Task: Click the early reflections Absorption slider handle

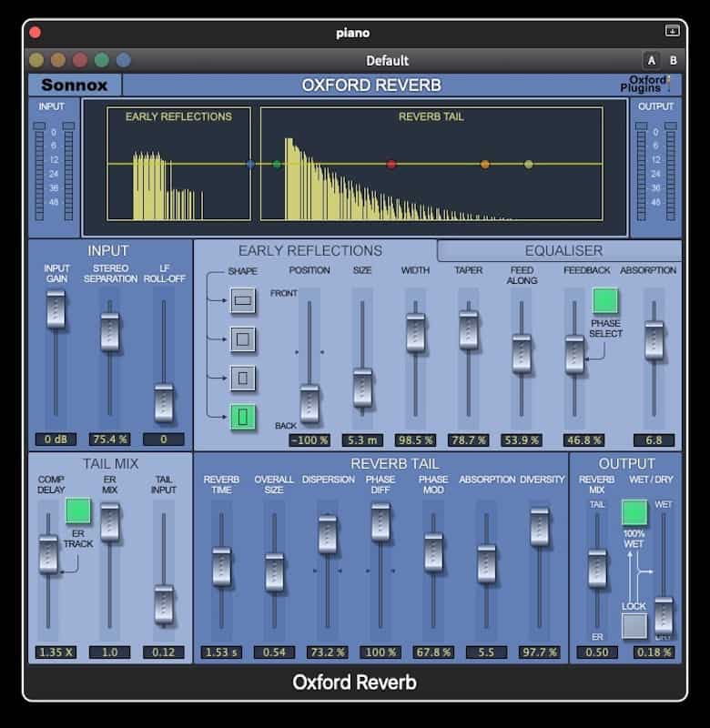Action: click(654, 340)
